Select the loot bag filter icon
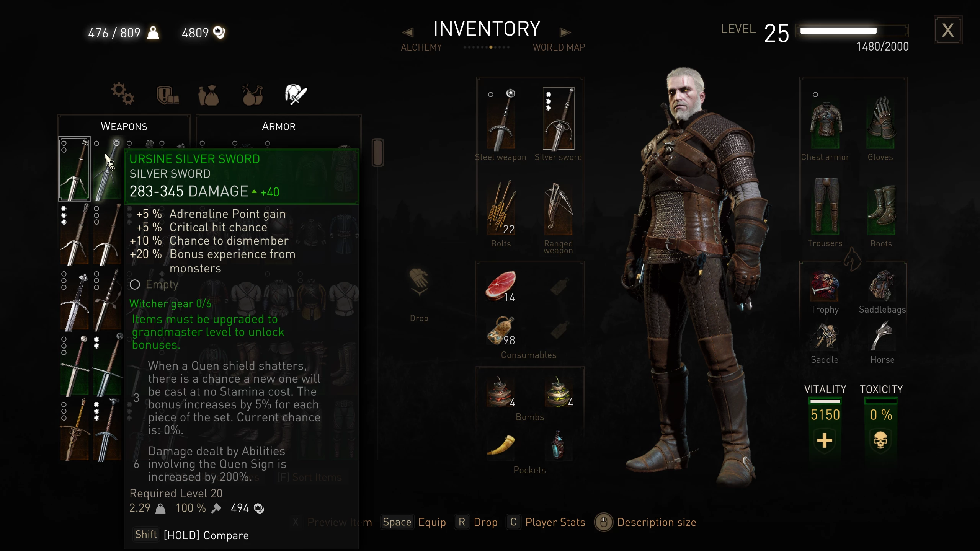The height and width of the screenshot is (551, 980). point(209,95)
